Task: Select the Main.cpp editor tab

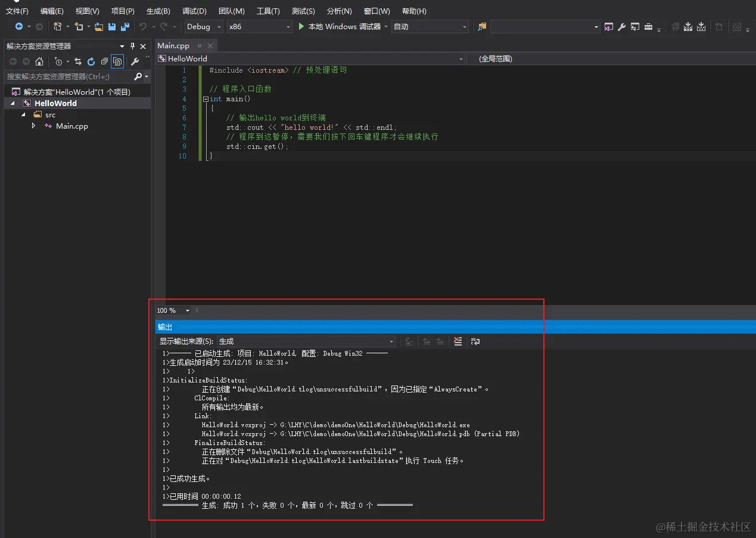Action: pos(173,45)
